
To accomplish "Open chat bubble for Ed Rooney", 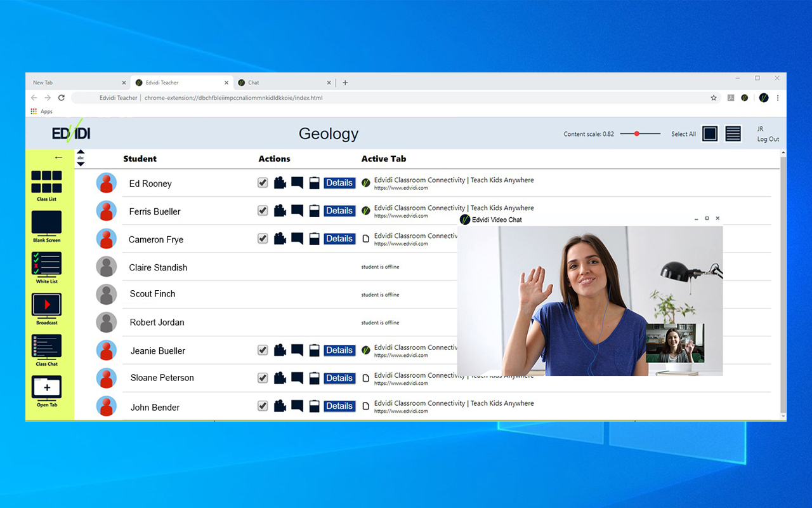I will pos(297,183).
